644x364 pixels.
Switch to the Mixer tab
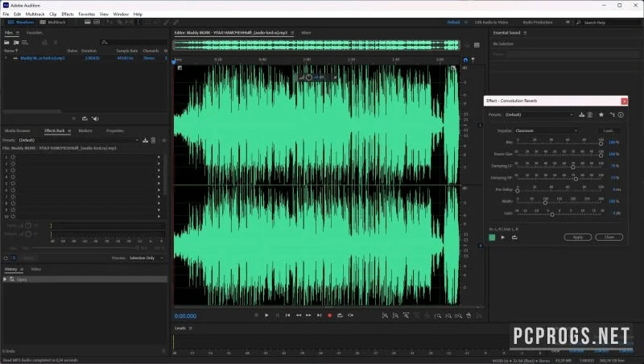coord(307,33)
